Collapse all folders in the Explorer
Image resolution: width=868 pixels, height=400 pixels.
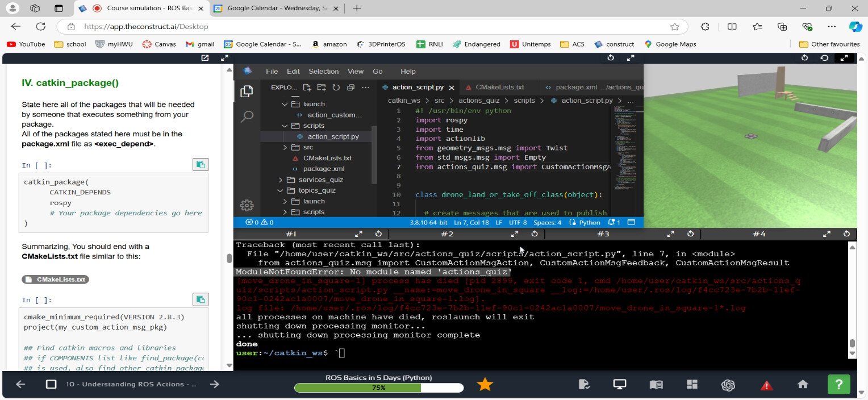[350, 88]
